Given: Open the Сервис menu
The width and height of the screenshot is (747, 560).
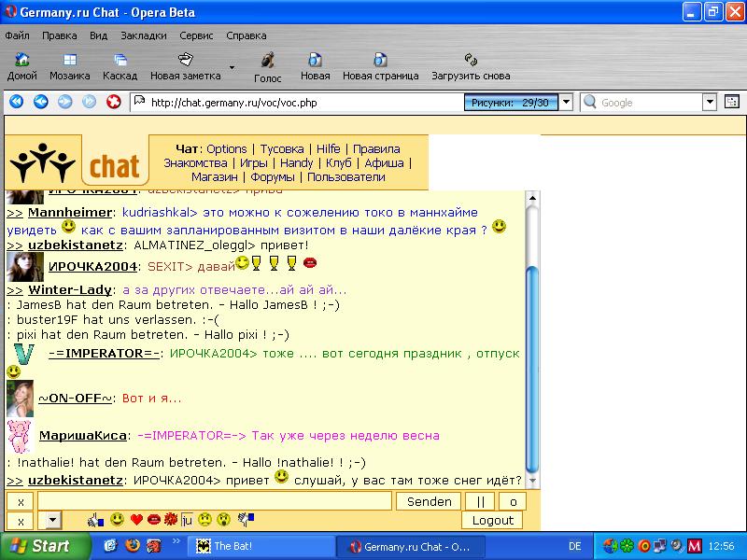Looking at the screenshot, I should click(x=196, y=35).
